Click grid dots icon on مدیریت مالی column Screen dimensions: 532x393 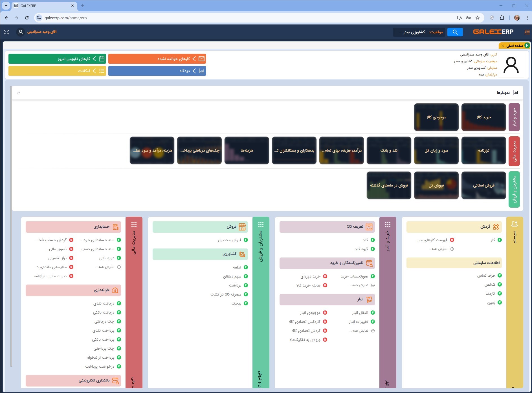click(x=134, y=225)
